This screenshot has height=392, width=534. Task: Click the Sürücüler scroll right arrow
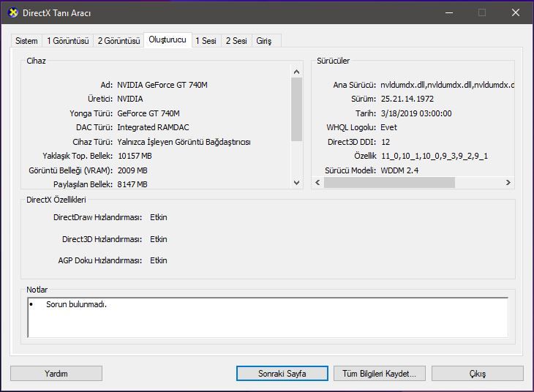pyautogui.click(x=508, y=183)
